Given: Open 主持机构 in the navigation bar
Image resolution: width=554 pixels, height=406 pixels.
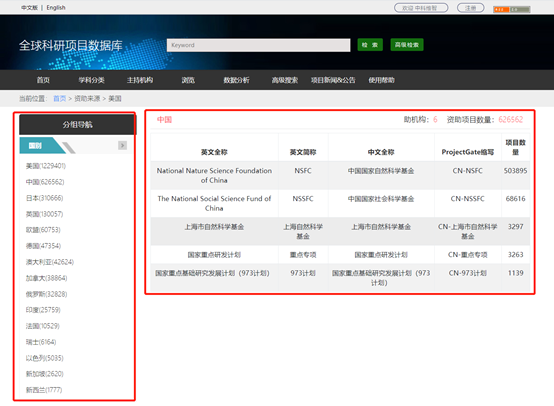Looking at the screenshot, I should [x=140, y=80].
